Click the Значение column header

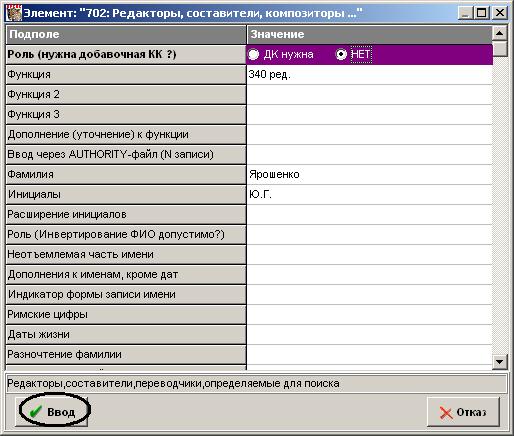[369, 34]
